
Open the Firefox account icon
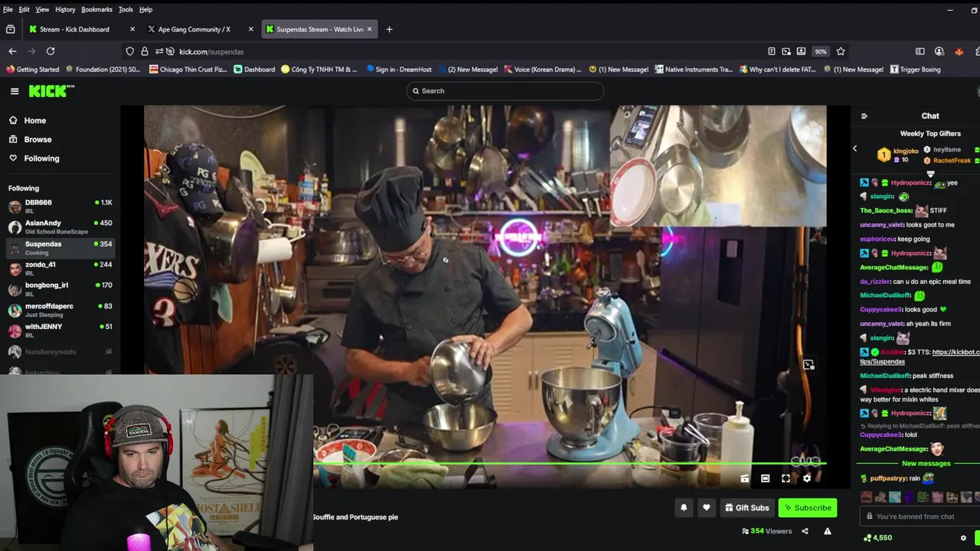pos(939,51)
